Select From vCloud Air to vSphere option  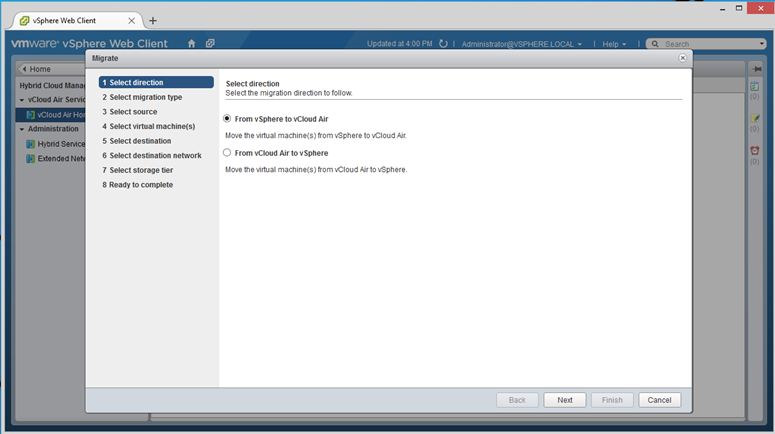pyautogui.click(x=227, y=154)
